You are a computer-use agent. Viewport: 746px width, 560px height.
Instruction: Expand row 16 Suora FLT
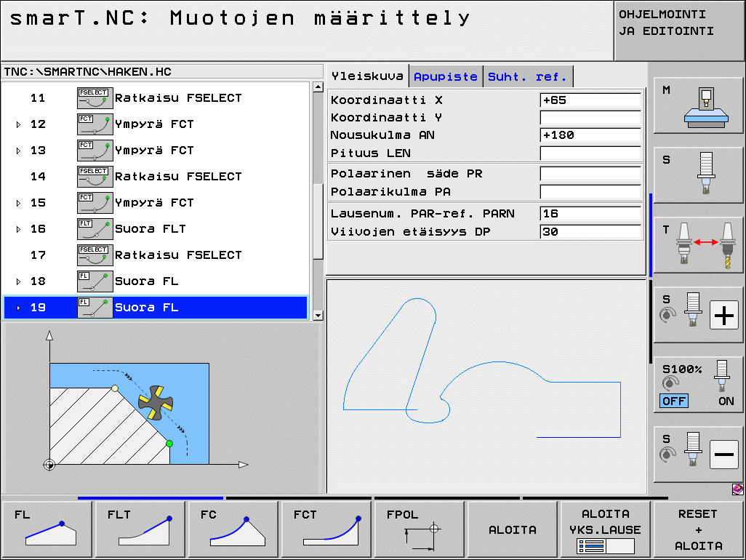pyautogui.click(x=18, y=229)
